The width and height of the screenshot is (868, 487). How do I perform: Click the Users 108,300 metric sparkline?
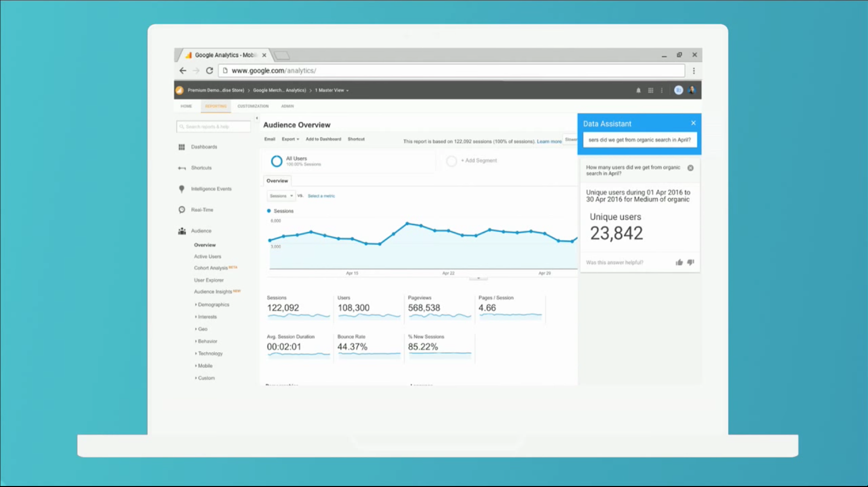click(369, 316)
